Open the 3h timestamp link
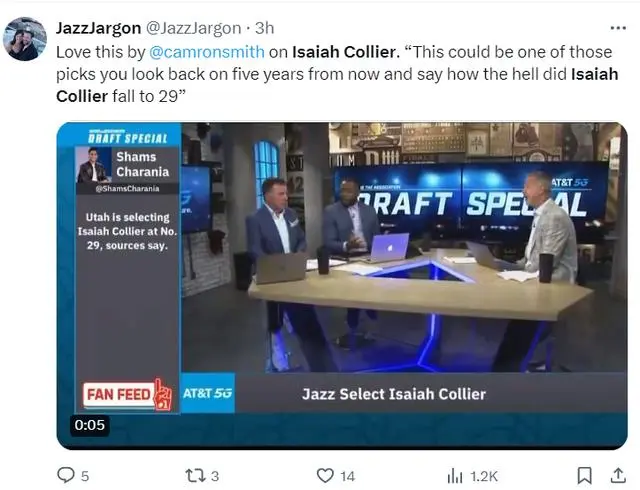This screenshot has height=490, width=640. 264,28
